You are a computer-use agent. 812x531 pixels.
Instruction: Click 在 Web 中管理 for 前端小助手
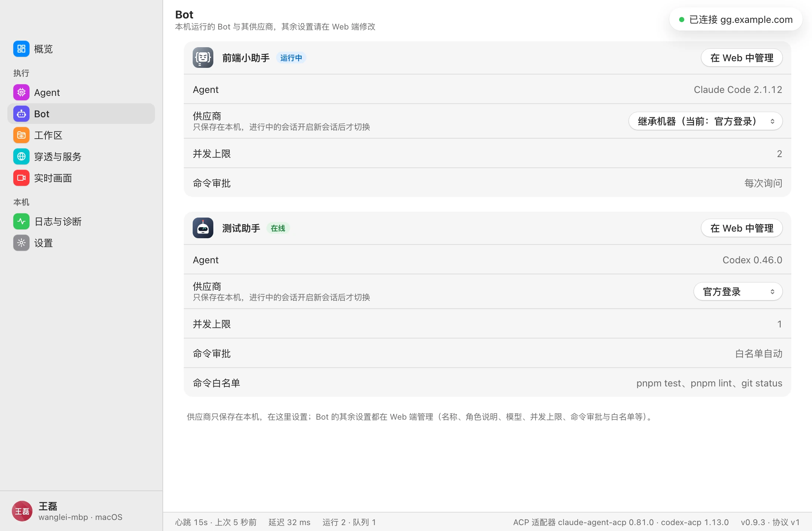click(742, 58)
